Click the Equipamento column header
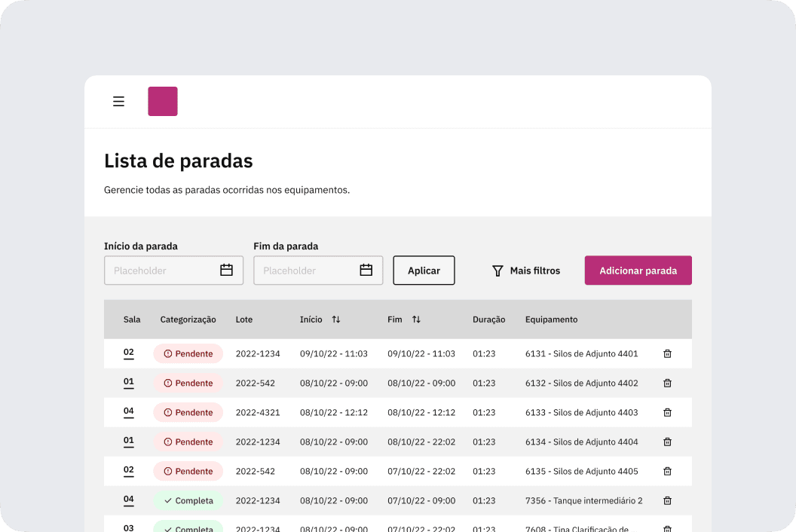796x532 pixels. pyautogui.click(x=551, y=320)
